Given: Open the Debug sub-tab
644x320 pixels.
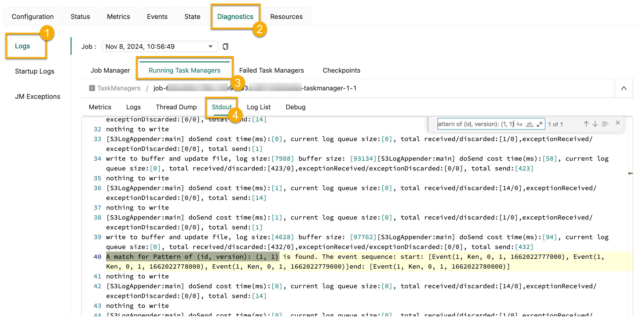Looking at the screenshot, I should tap(295, 107).
